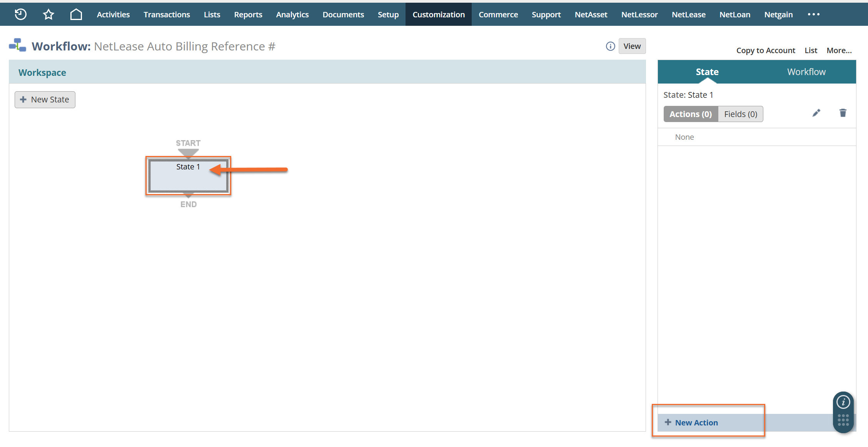Open the floating help assistant icon
The height and width of the screenshot is (447, 868).
click(x=843, y=402)
